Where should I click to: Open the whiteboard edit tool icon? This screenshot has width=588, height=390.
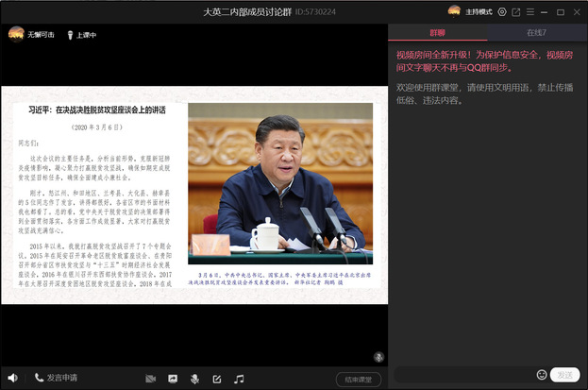(217, 379)
